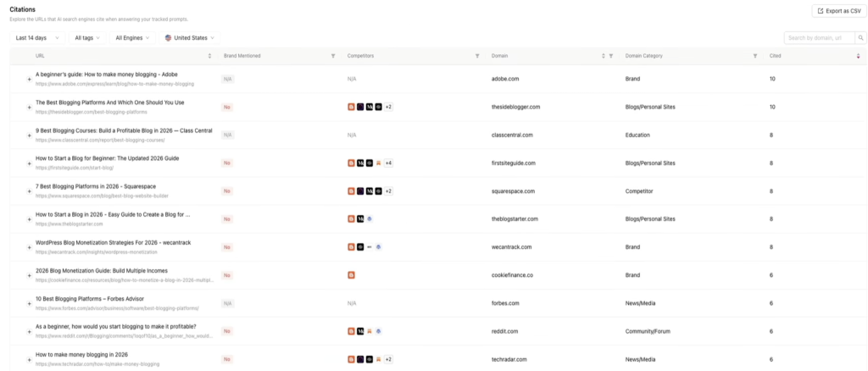This screenshot has width=868, height=371.
Task: Click the firstsiteguide.com domain cell
Action: click(x=513, y=163)
